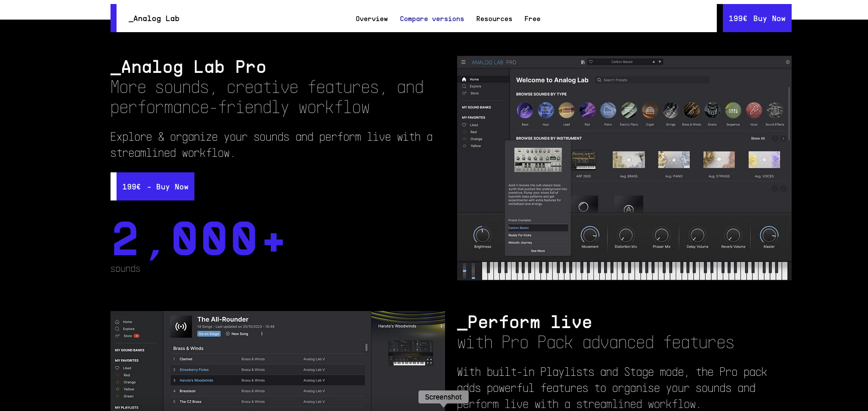
Task: Click the Reverb Volume knob
Action: 733,235
